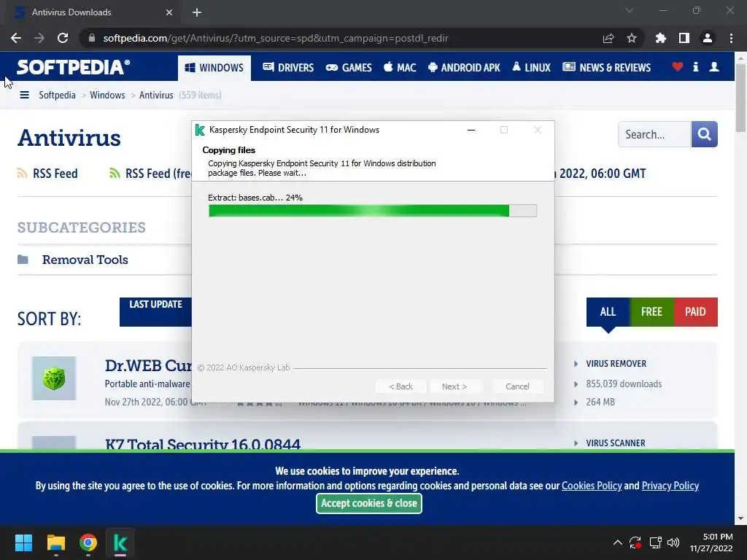Select the ALL filter tab
The image size is (747, 560).
point(608,312)
